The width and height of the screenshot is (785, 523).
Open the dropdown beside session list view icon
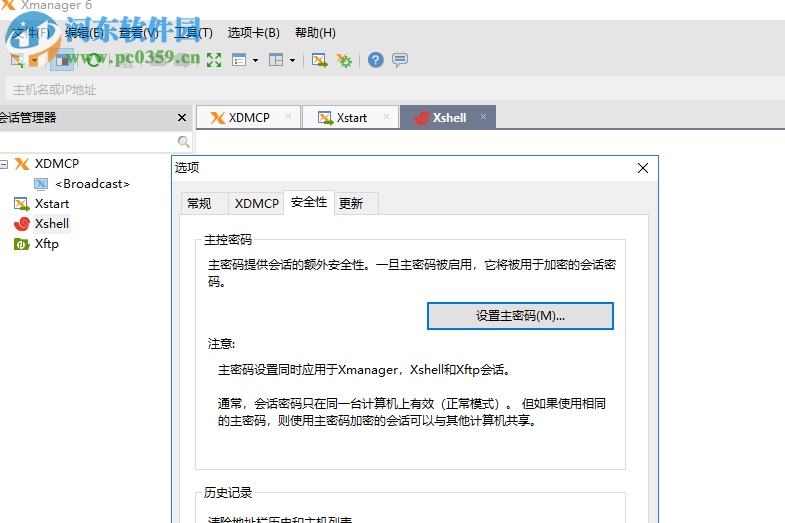coord(255,61)
